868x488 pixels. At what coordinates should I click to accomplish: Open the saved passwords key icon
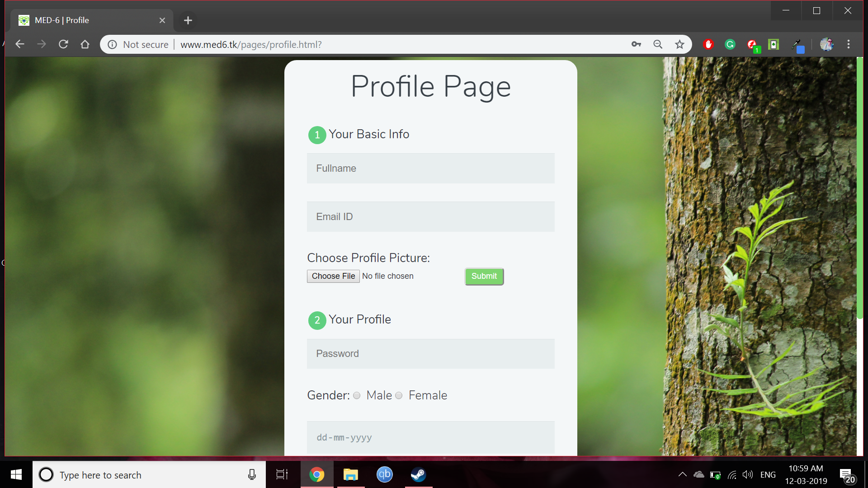pos(636,44)
